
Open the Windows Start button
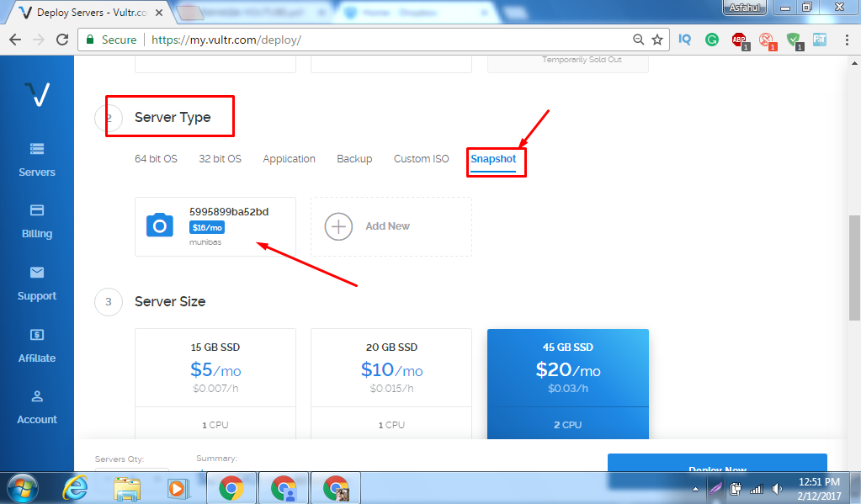(22, 488)
